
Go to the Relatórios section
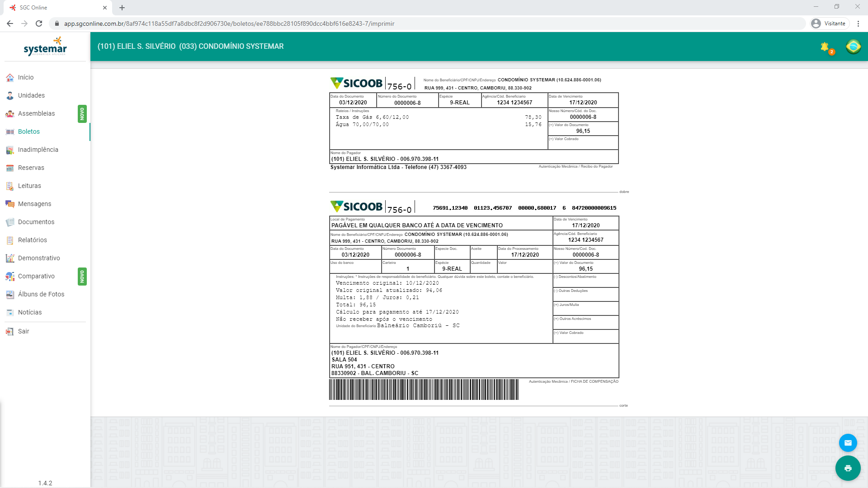tap(45, 240)
